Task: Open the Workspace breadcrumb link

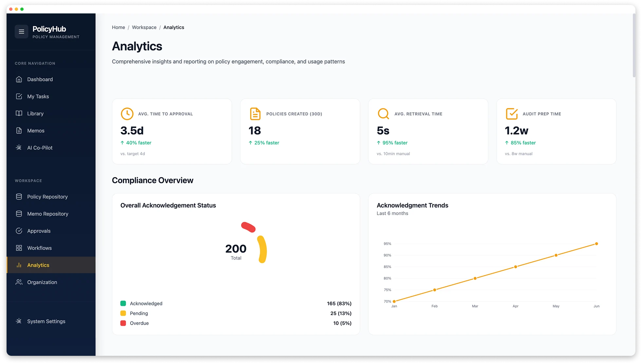Action: coord(144,27)
